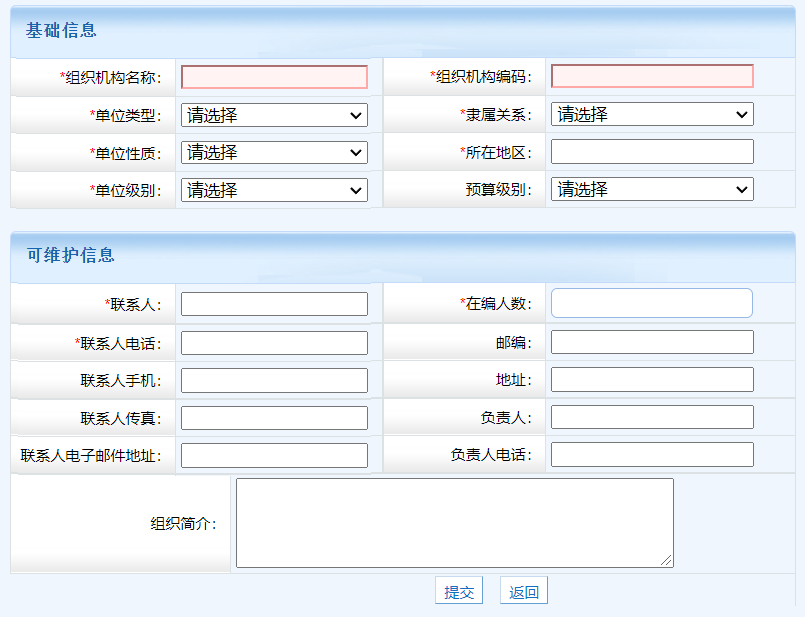Click inside the 组织简介 text area
The width and height of the screenshot is (805, 617).
point(454,523)
